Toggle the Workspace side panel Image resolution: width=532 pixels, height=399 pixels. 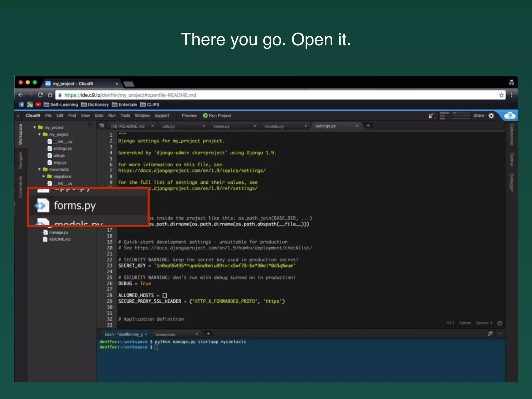(20, 134)
